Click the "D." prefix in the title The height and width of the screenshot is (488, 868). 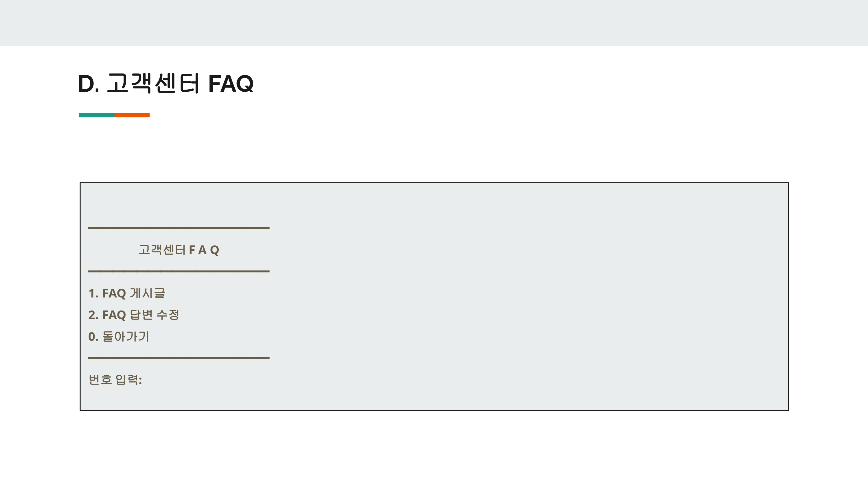89,84
